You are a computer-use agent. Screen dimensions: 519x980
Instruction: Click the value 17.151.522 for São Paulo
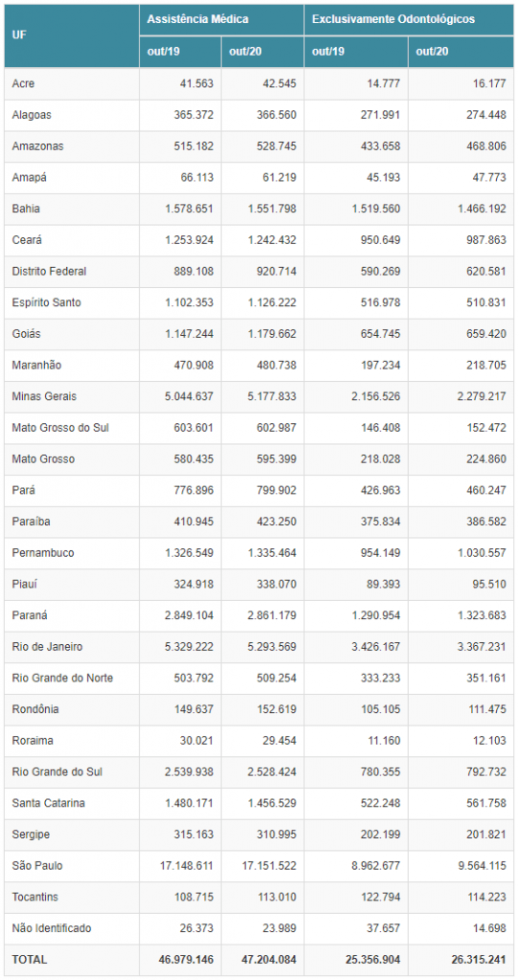tap(267, 865)
